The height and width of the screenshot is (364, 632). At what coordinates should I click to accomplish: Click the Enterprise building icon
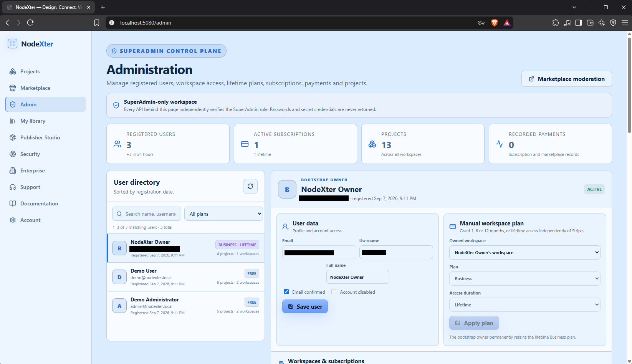click(13, 170)
